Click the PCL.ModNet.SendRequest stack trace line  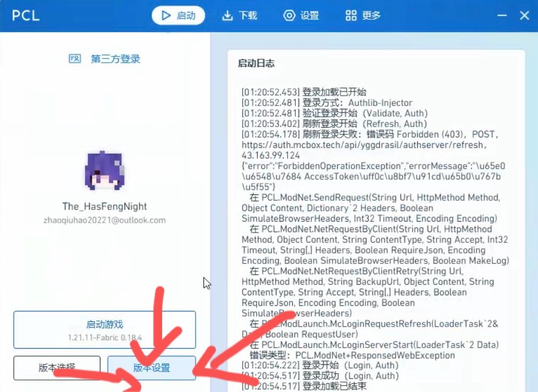tap(371, 208)
